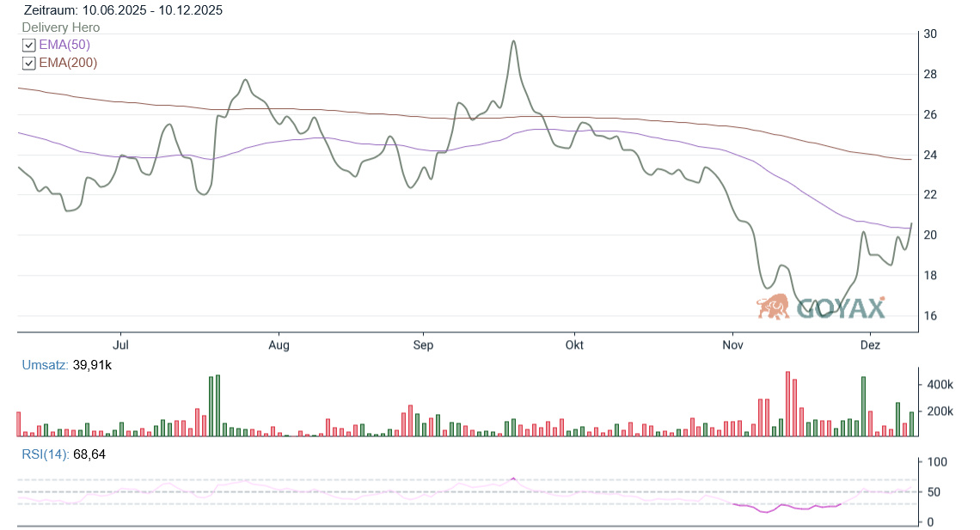Image resolution: width=980 pixels, height=530 pixels.
Task: Click the GOYAX bull logo icon
Action: pos(774,307)
